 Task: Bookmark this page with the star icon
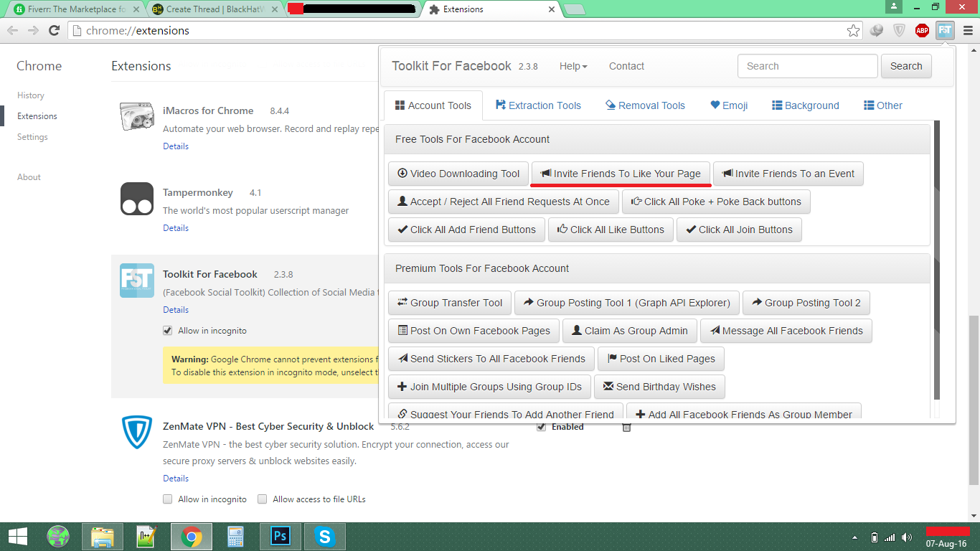click(x=853, y=30)
